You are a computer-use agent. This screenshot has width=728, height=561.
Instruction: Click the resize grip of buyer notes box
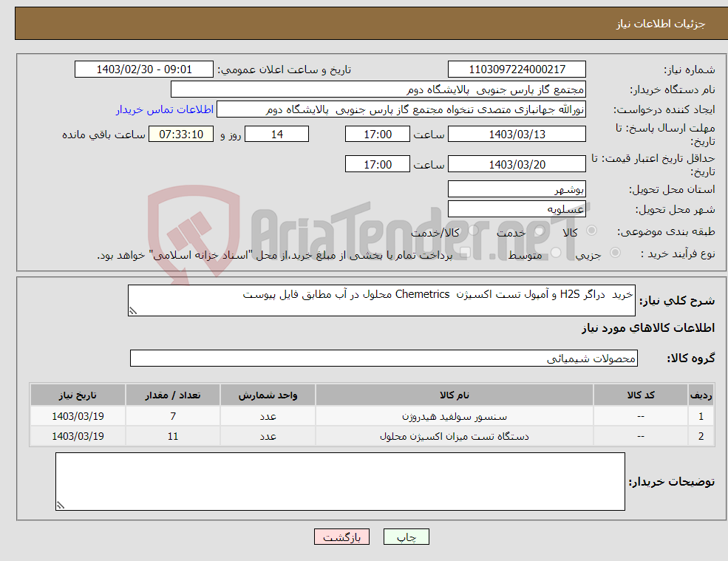[61, 506]
